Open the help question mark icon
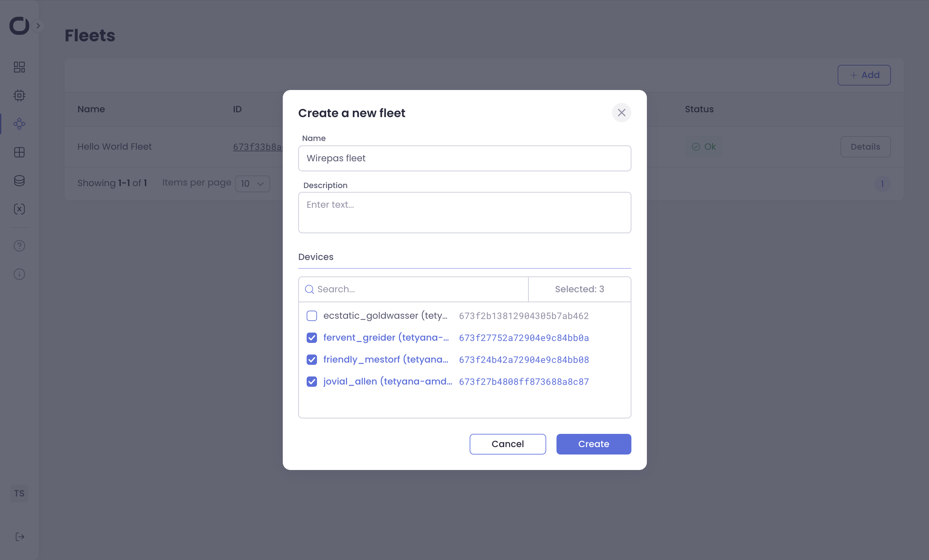929x560 pixels. pos(19,246)
